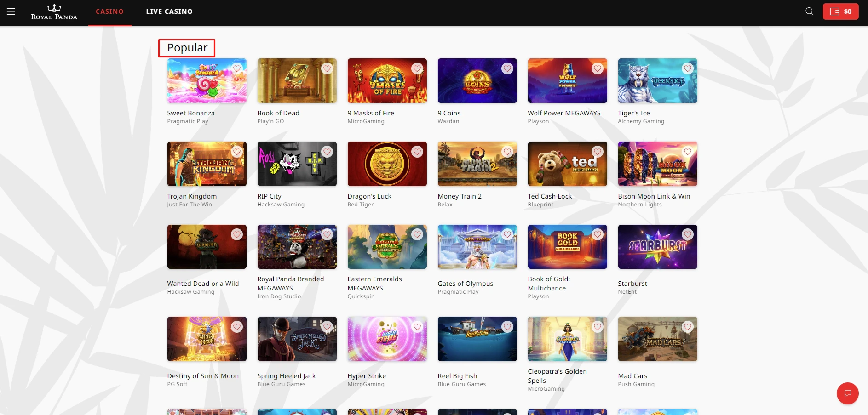Open the Wolf Power MEGAWAYS title link

[x=564, y=113]
